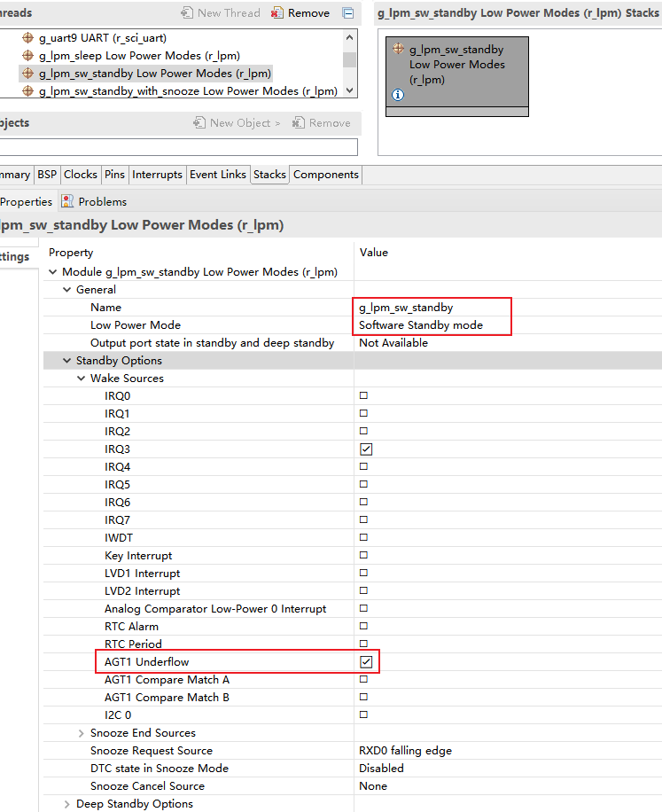Expand the Snooze End Sources node
Viewport: 662px width, 812px height.
(x=82, y=733)
